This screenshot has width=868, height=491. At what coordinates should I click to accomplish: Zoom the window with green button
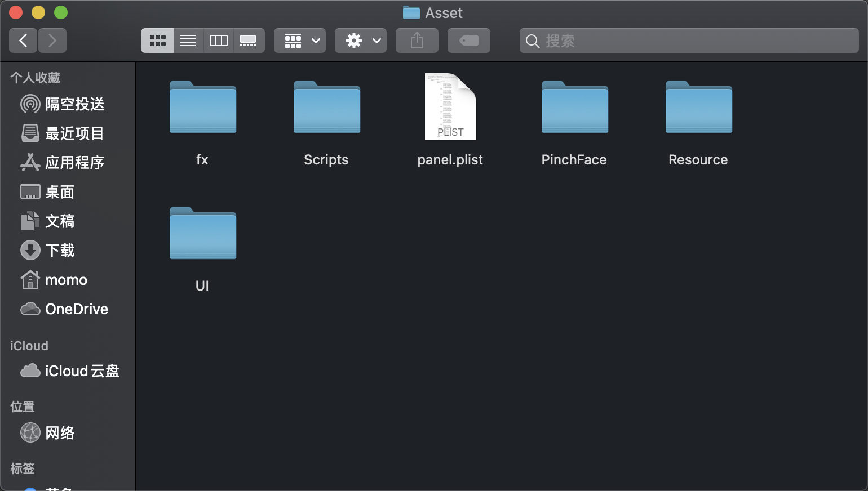click(x=61, y=12)
